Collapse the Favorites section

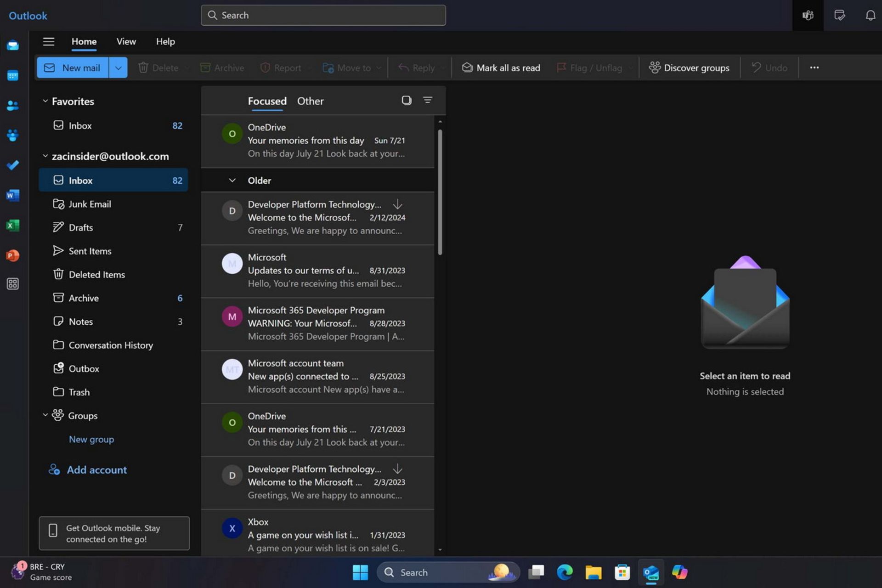coord(45,101)
